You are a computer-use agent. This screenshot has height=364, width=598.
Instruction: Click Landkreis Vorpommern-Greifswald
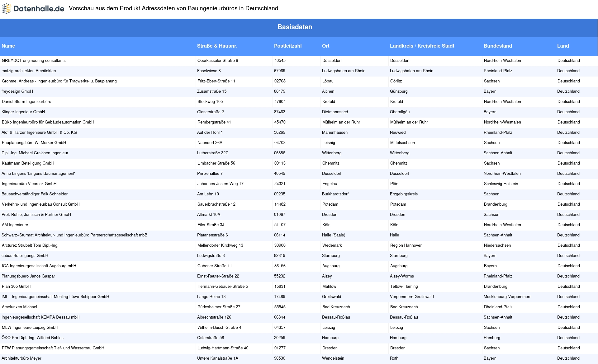pos(412,297)
